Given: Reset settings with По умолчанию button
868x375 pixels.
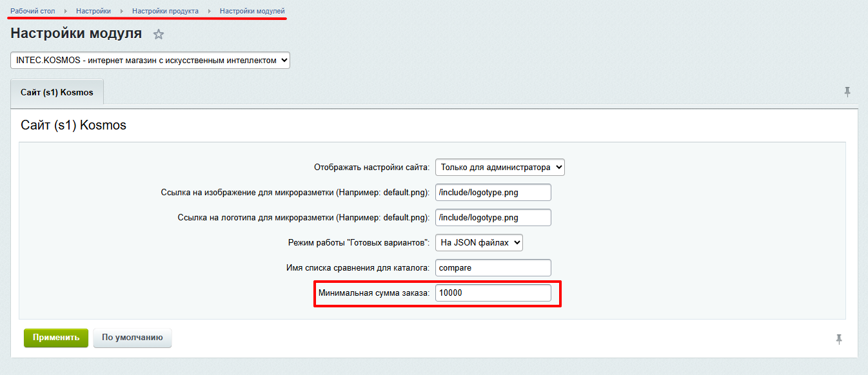Looking at the screenshot, I should click(x=132, y=337).
